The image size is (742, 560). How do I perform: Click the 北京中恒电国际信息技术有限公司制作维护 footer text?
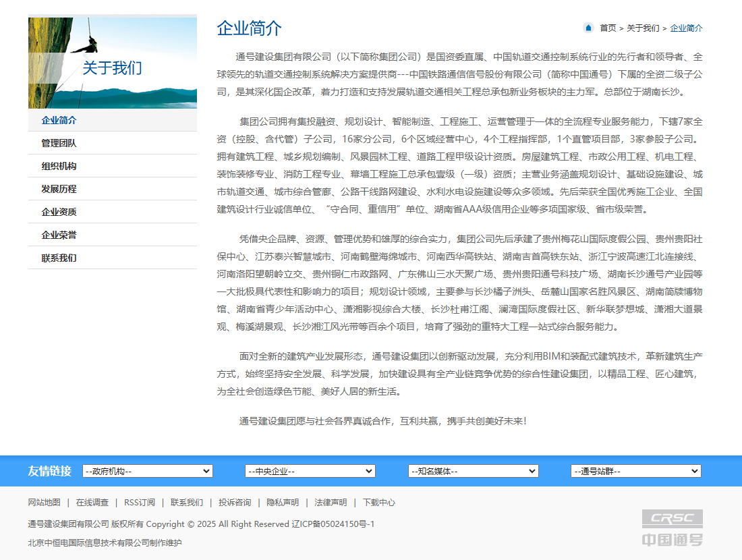click(105, 542)
